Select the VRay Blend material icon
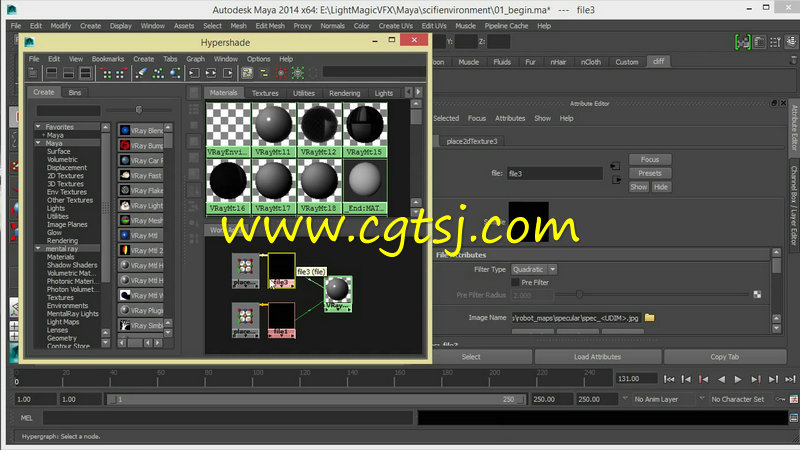 [x=125, y=131]
